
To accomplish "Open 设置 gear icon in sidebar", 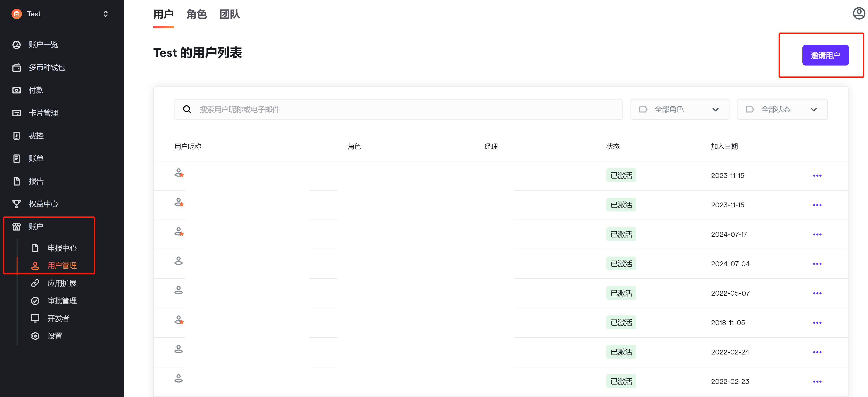I will coord(35,336).
